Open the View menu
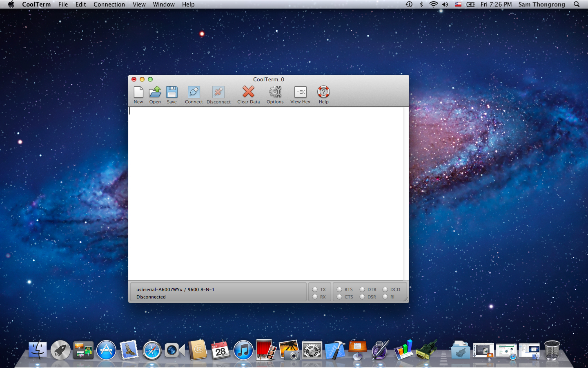Screen dimensions: 588x368 (139, 4)
